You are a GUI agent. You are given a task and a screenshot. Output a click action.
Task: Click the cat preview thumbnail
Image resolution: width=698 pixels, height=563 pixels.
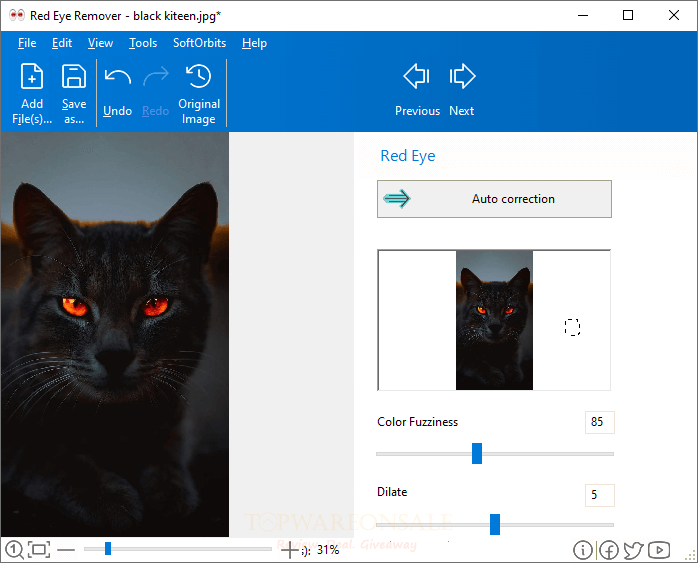(494, 320)
